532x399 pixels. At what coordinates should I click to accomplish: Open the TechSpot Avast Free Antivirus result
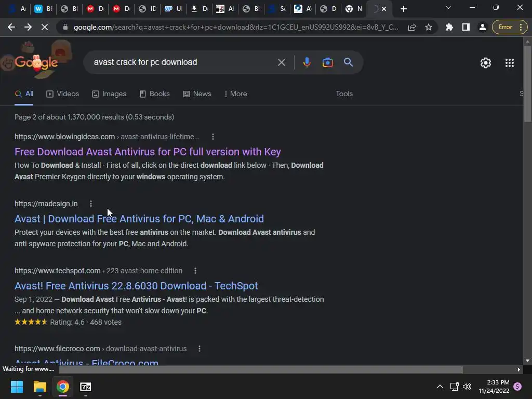pos(136,286)
